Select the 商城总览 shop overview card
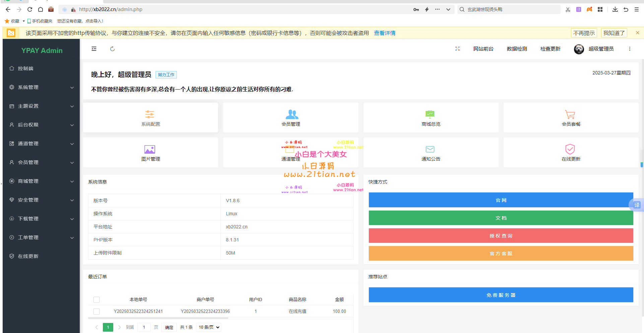Image resolution: width=644 pixels, height=333 pixels. pyautogui.click(x=431, y=117)
